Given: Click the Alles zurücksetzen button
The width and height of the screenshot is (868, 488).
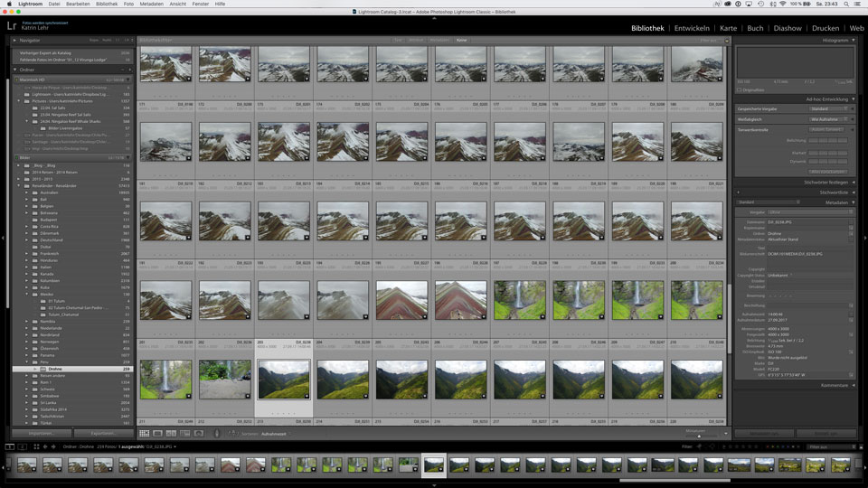Looking at the screenshot, I should coord(827,172).
